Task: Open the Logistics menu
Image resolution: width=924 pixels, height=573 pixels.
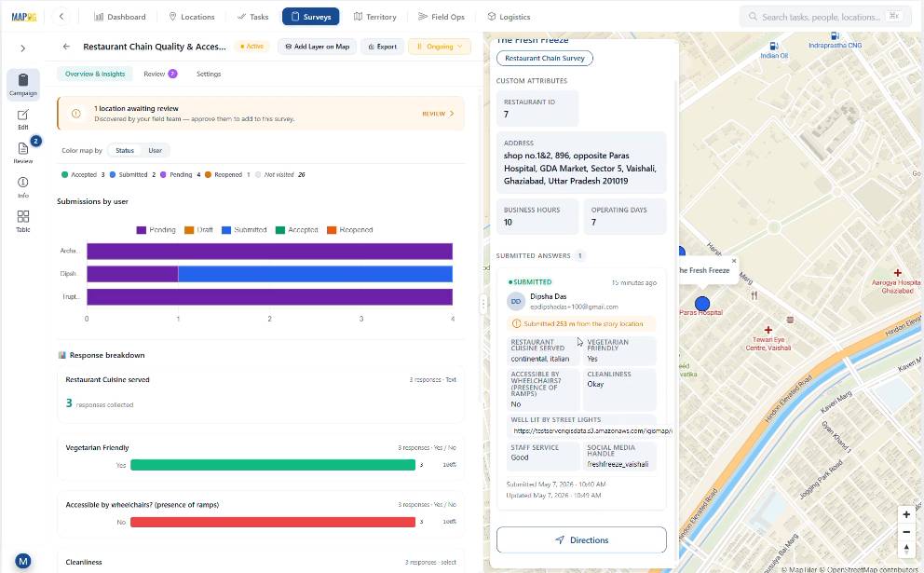Action: (x=510, y=17)
